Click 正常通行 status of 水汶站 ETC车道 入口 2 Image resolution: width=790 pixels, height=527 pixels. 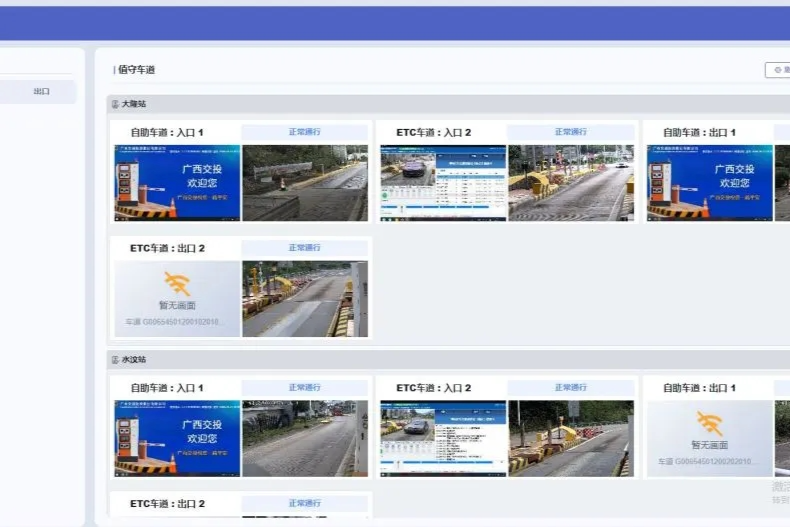[x=571, y=387]
